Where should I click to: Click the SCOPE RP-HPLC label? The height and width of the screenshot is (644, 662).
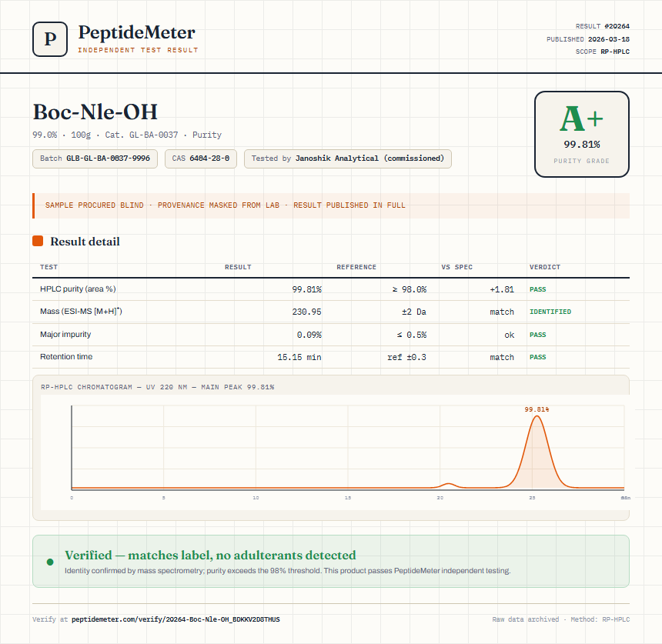pos(603,52)
